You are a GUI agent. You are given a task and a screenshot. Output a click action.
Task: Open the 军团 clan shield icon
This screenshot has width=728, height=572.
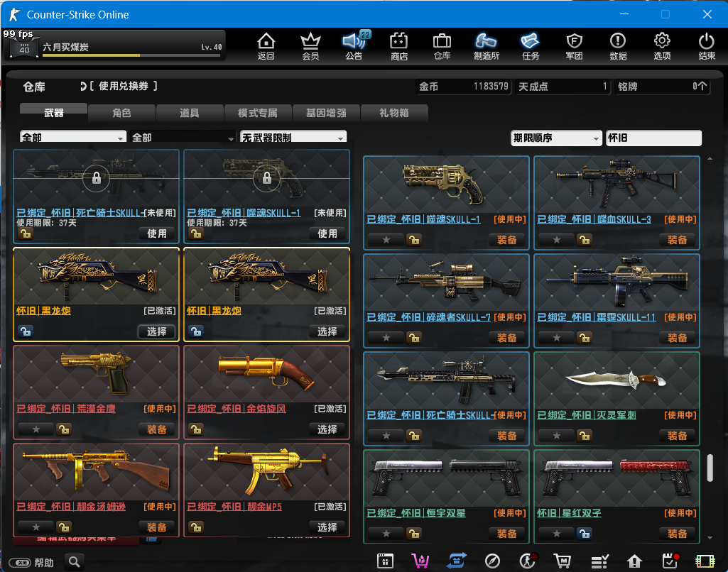coord(575,46)
